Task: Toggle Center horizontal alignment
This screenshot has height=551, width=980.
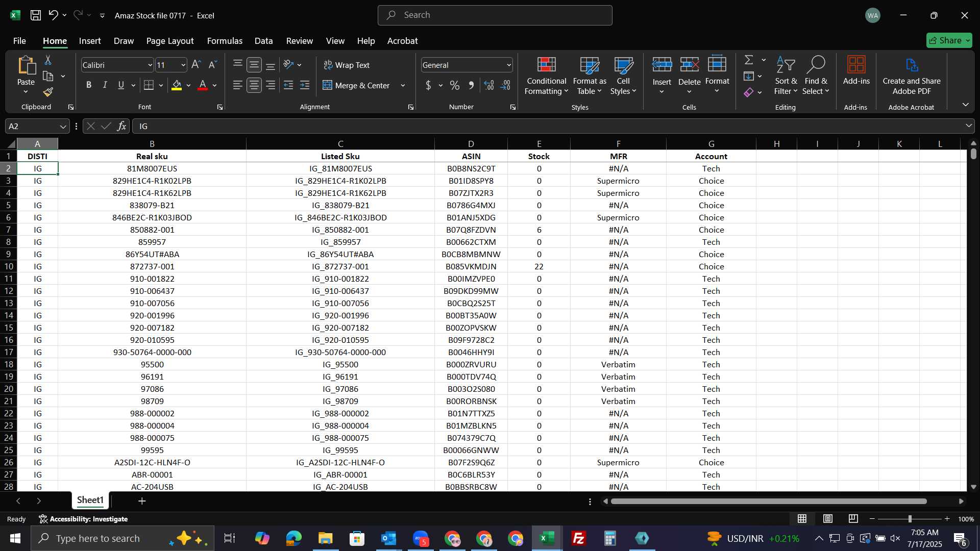Action: point(254,85)
